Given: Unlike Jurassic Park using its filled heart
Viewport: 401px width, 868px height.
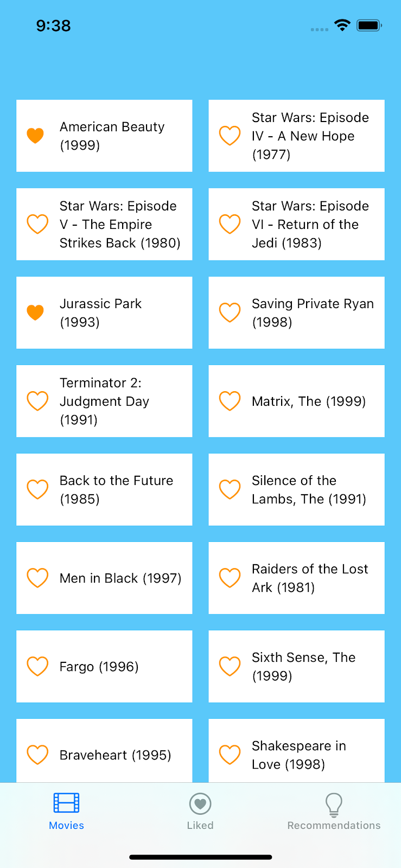Looking at the screenshot, I should coord(35,312).
